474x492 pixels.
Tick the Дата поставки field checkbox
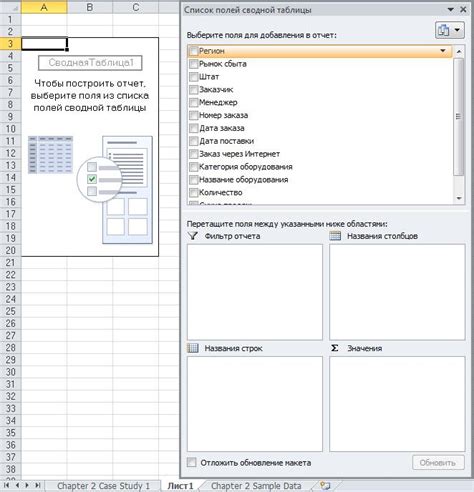pos(193,141)
